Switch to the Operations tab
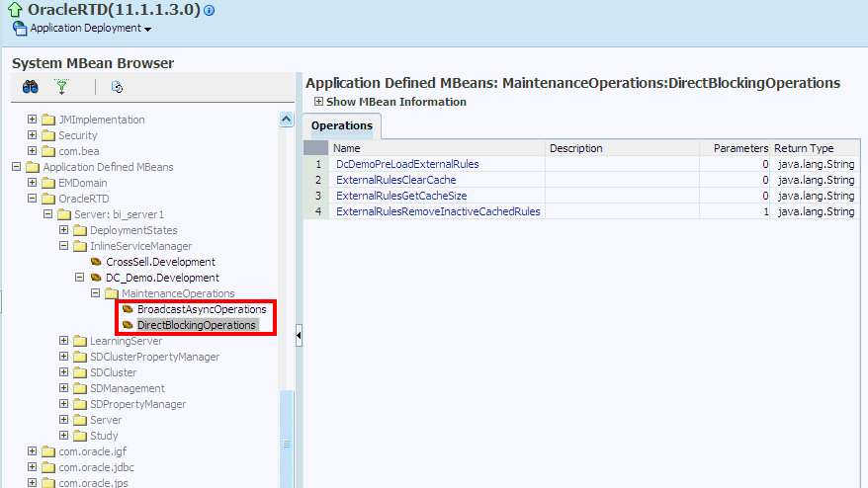This screenshot has width=868, height=488. [341, 125]
